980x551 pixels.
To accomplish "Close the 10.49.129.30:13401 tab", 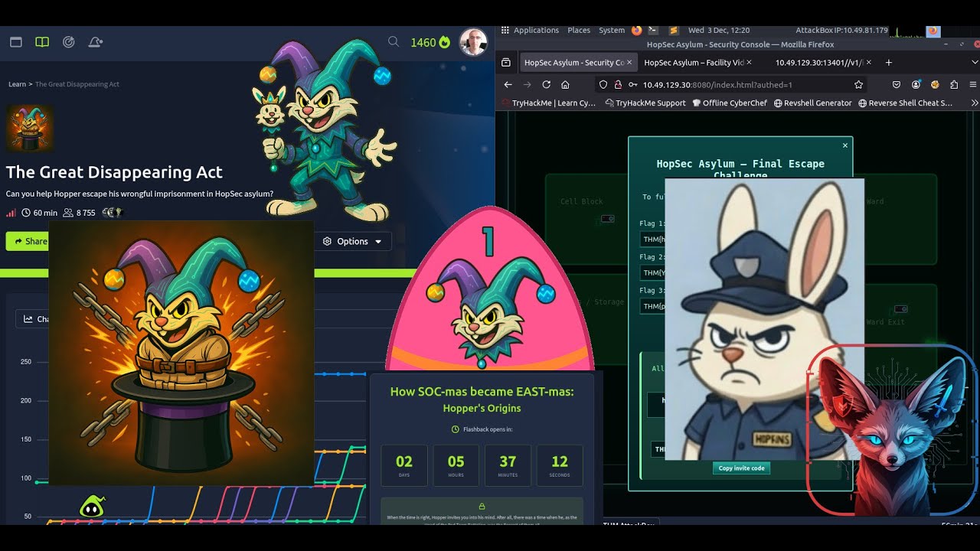I will coord(870,62).
